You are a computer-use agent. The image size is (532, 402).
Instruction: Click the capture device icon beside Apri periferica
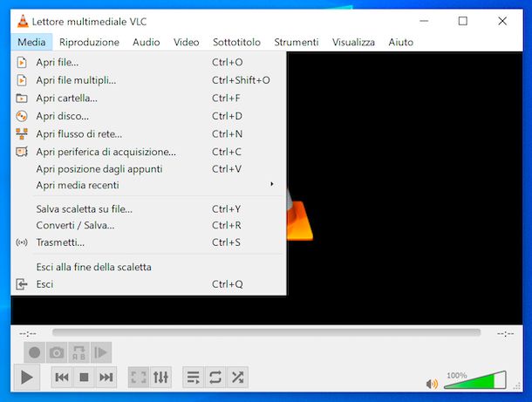[22, 152]
